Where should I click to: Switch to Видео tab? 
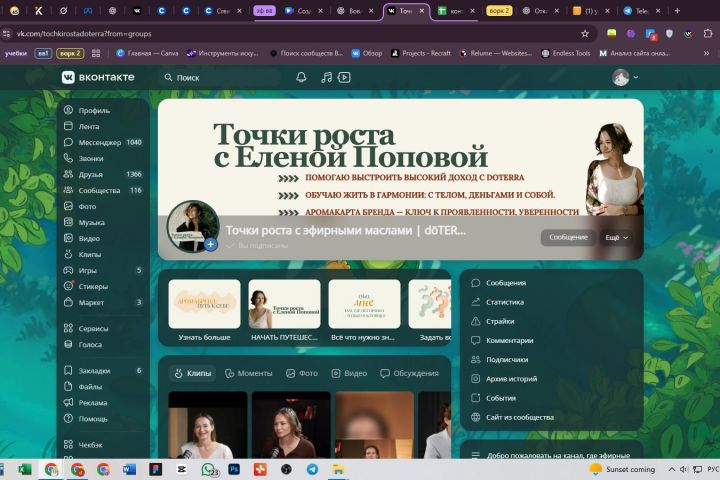349,373
